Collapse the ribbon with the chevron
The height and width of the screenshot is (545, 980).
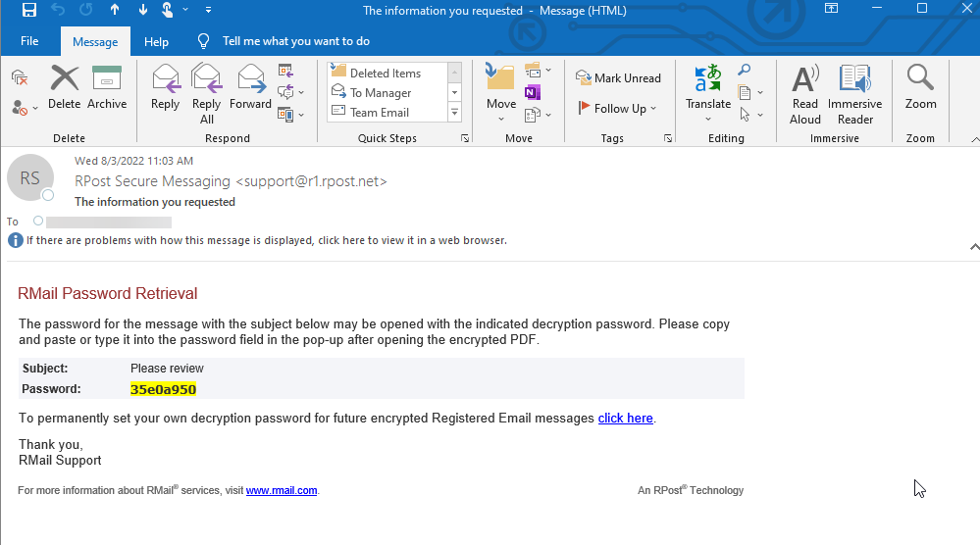(x=974, y=139)
